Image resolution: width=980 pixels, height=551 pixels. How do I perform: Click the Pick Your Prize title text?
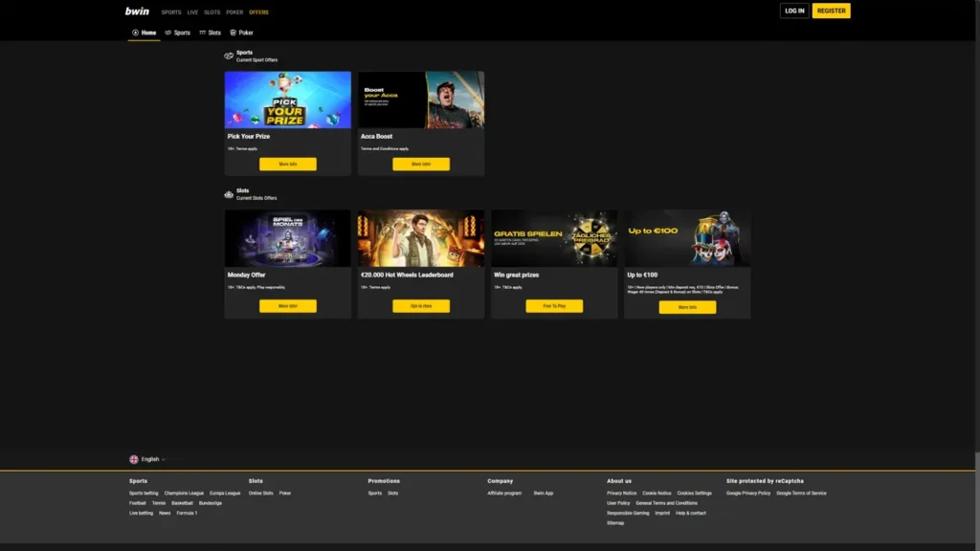(x=249, y=136)
